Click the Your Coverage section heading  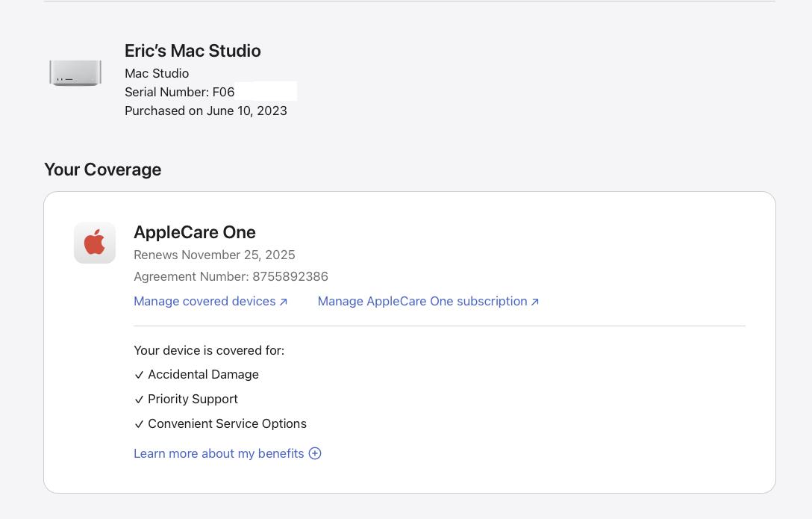point(103,170)
